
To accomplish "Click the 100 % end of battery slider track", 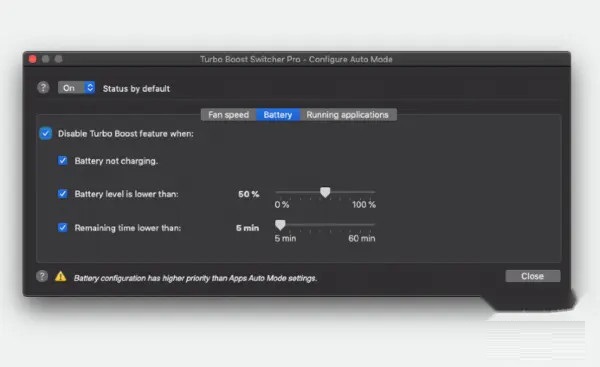I will click(x=374, y=192).
